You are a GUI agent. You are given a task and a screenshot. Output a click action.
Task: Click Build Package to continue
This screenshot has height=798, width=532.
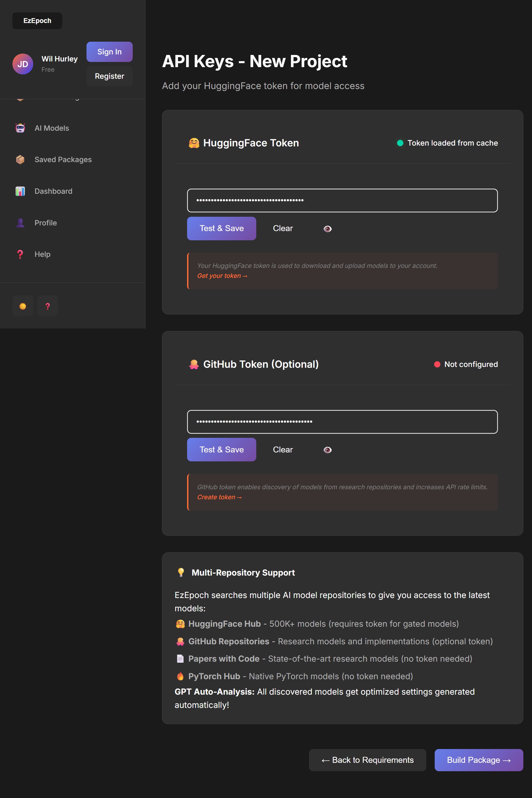tap(478, 760)
